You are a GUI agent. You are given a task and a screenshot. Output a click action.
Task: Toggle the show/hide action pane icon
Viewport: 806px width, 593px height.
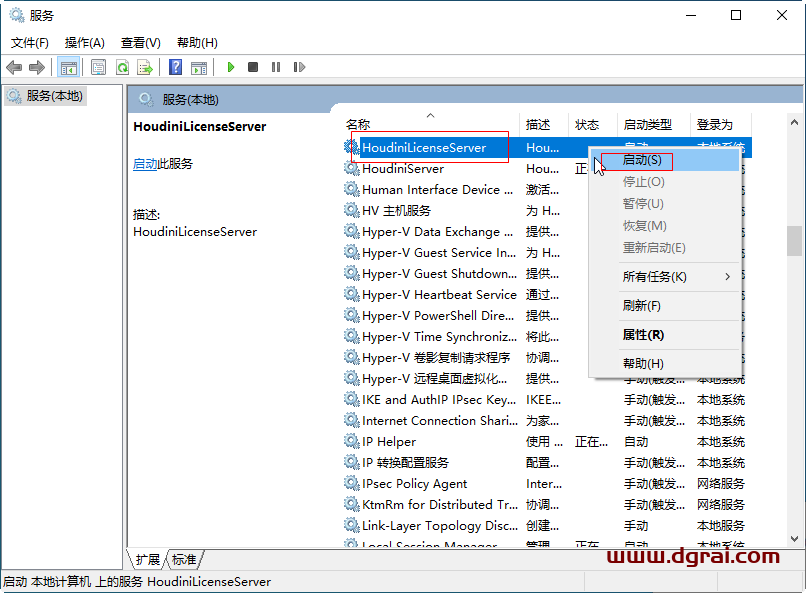pyautogui.click(x=199, y=67)
